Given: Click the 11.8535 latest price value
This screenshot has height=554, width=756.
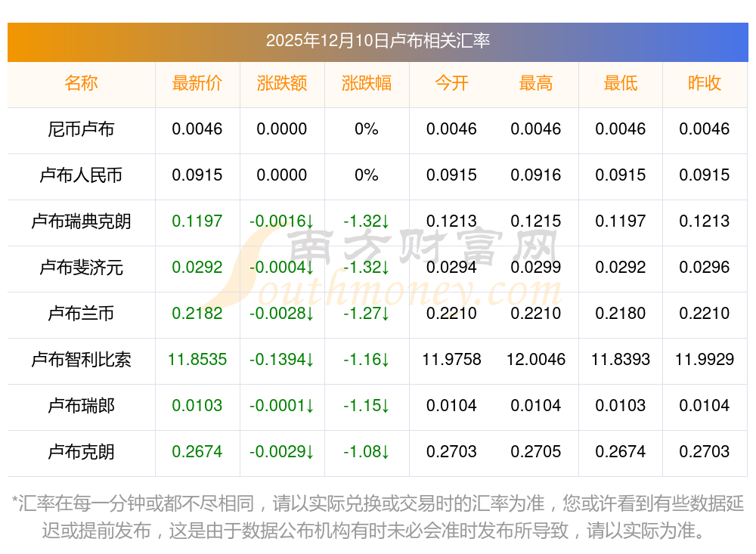Looking at the screenshot, I should 197,360.
